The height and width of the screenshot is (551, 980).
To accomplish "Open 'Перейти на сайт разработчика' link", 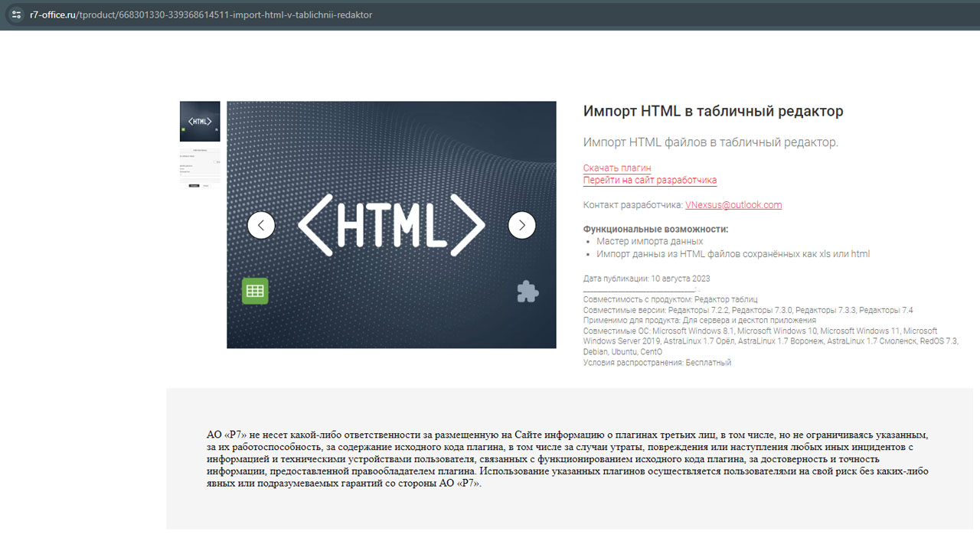I will [x=649, y=180].
